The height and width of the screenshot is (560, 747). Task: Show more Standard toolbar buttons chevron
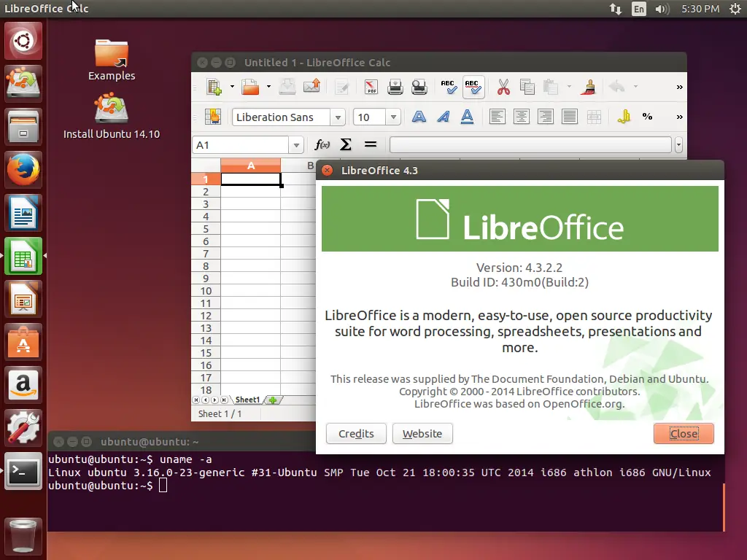point(679,87)
